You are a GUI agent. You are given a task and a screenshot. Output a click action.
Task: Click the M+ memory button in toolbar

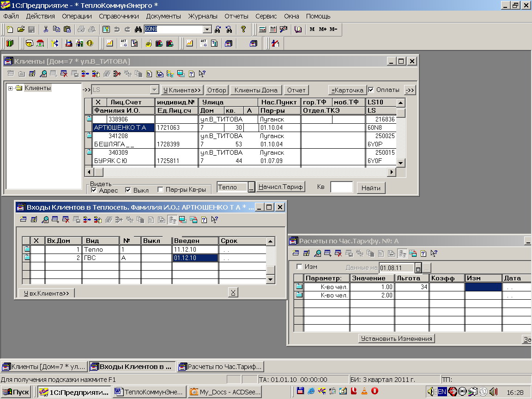pos(323,30)
